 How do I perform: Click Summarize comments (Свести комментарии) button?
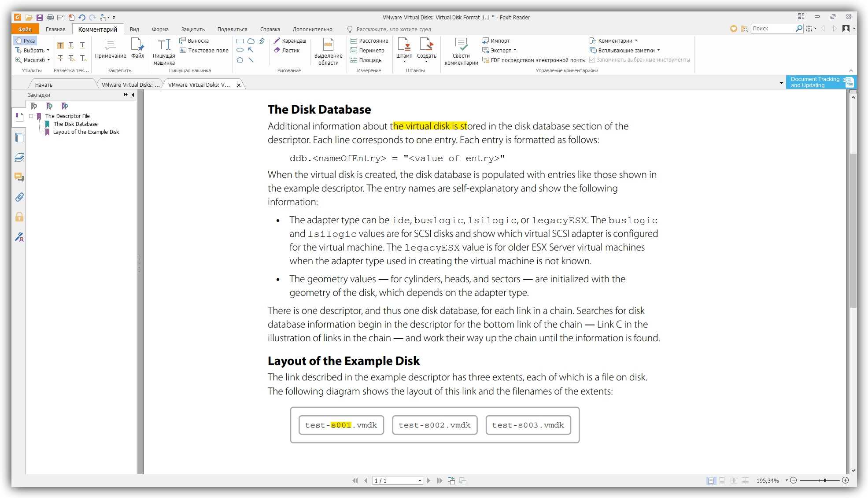(461, 51)
